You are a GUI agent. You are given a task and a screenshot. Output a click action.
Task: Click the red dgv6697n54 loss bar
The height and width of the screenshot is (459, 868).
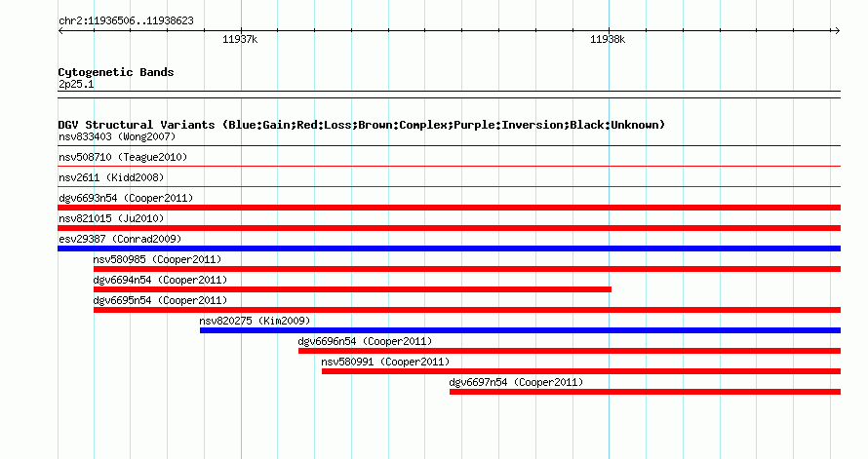point(645,392)
